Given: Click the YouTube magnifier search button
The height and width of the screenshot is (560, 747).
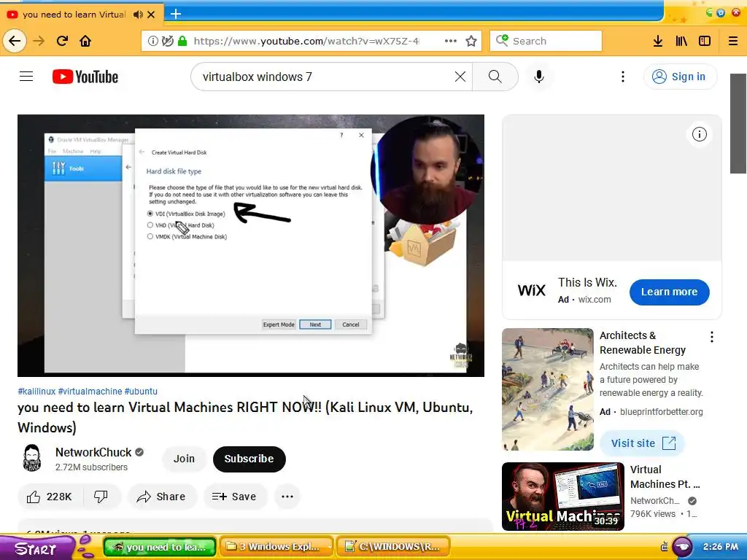Looking at the screenshot, I should coord(495,77).
